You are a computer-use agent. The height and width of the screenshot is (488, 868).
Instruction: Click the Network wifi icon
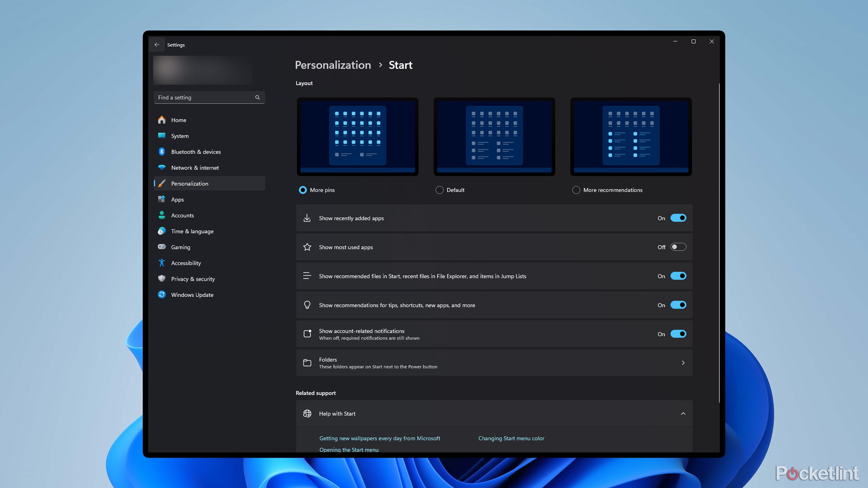pyautogui.click(x=162, y=167)
